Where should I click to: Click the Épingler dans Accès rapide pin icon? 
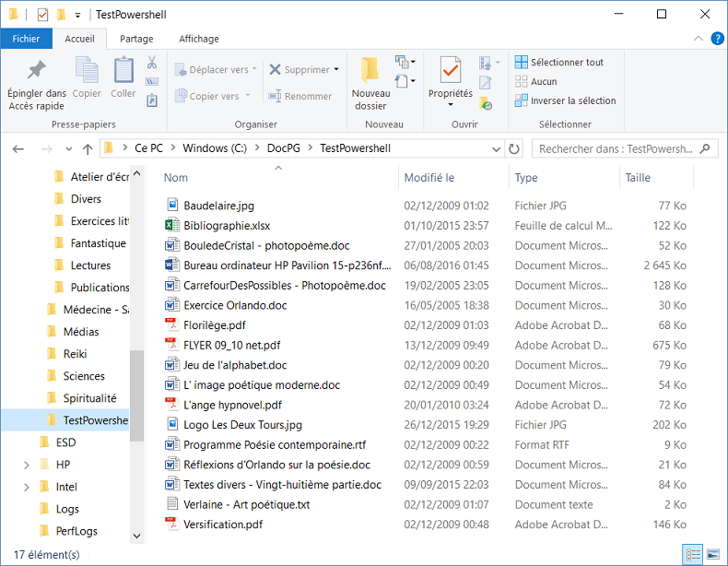(36, 70)
